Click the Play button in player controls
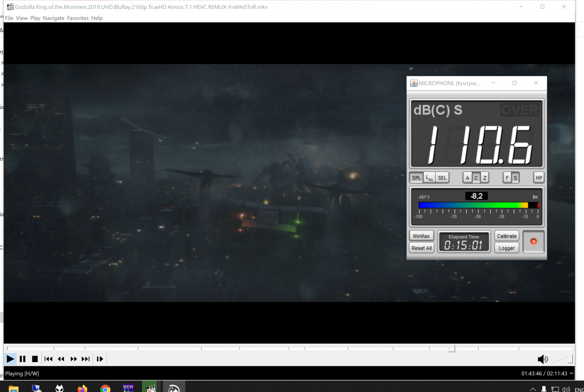 click(x=10, y=359)
